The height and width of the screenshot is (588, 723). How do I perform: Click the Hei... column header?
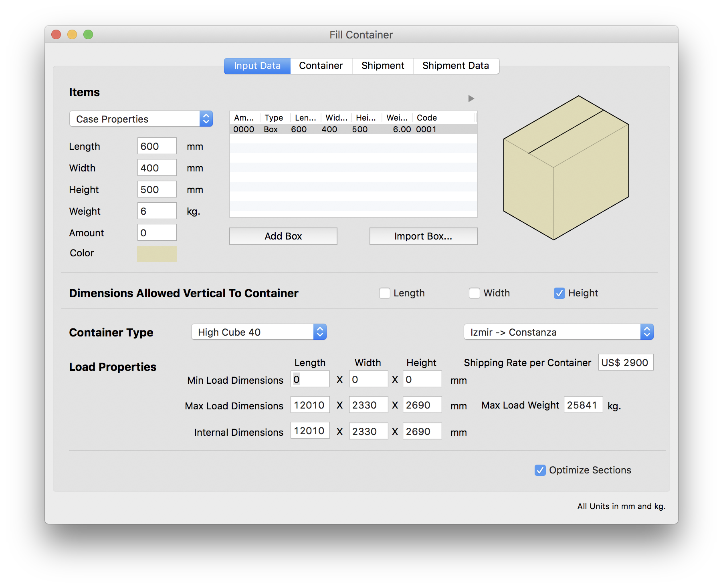click(367, 118)
